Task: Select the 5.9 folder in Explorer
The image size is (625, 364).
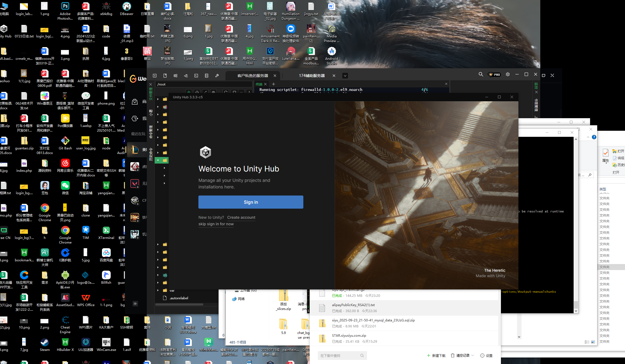Action: click(283, 327)
